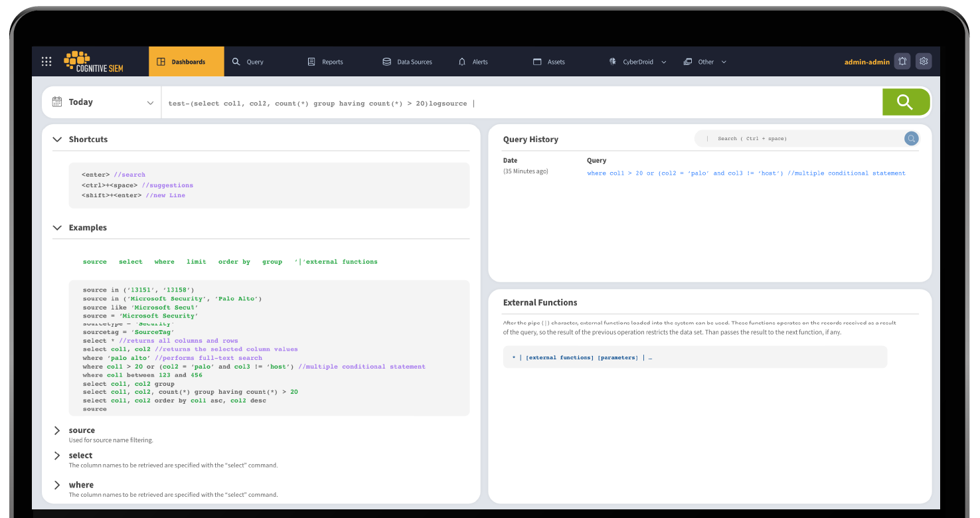980x518 pixels.
Task: Open settings via the gear icon
Action: click(924, 60)
